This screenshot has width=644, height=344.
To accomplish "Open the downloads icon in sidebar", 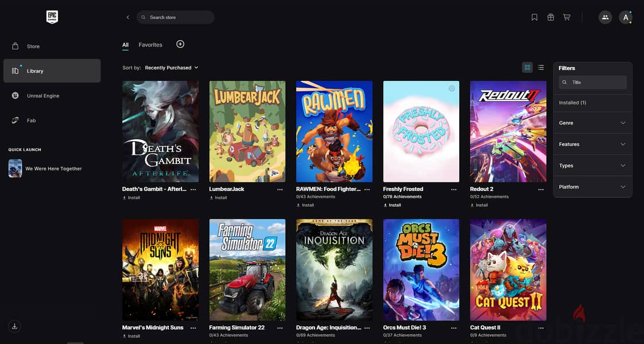I will (x=15, y=326).
